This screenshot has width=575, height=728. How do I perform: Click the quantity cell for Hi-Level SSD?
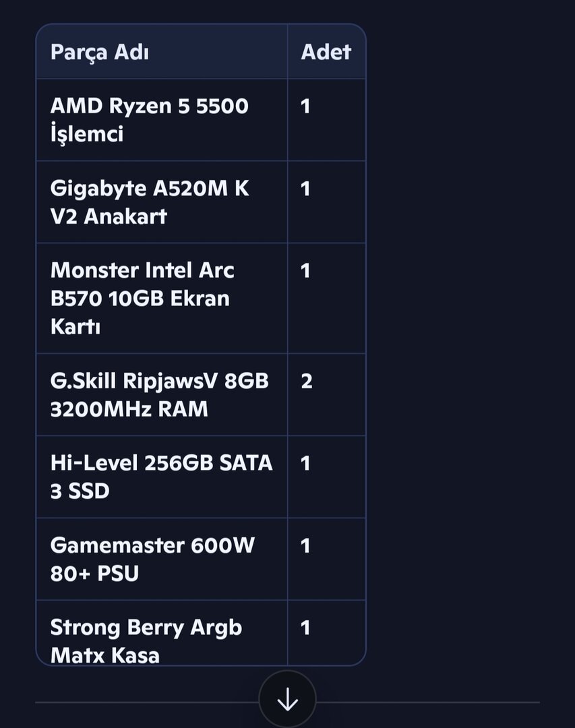[x=305, y=464]
